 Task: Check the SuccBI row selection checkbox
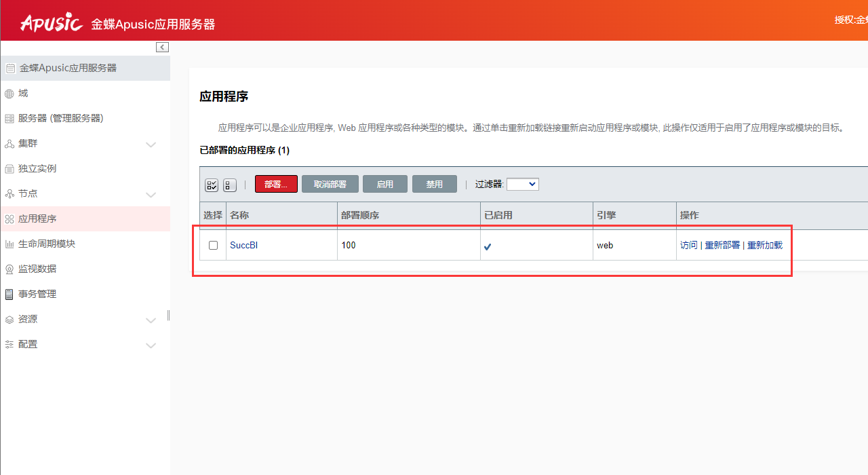tap(212, 245)
